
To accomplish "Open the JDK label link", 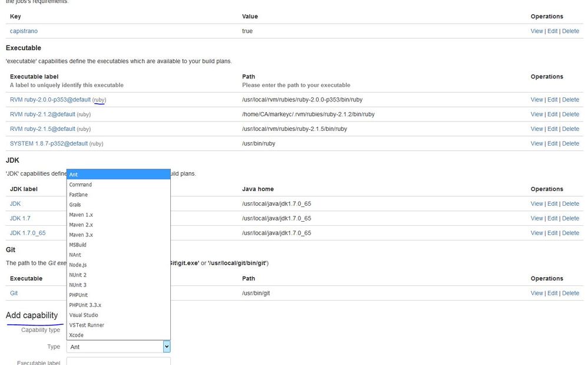I will [15, 203].
